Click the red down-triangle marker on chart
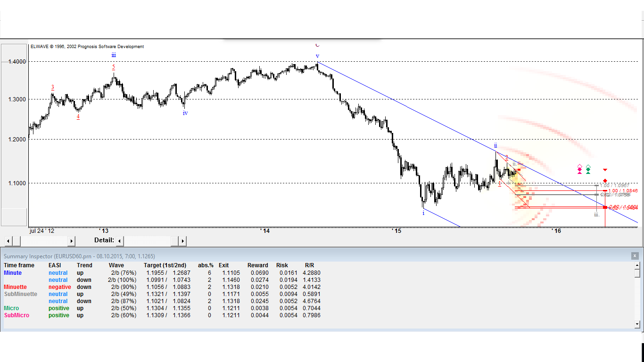Screen dimensions: 644x362 pos(605,170)
